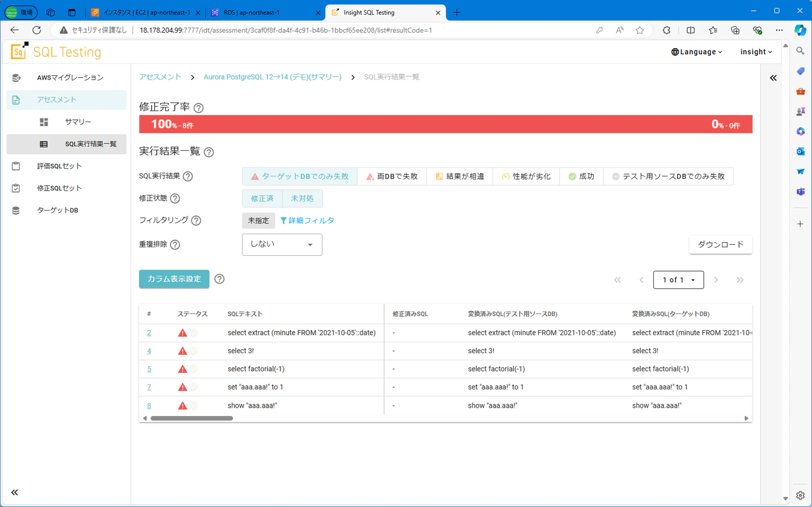Reload the page with refresh icon
This screenshot has height=507, width=812.
click(36, 30)
